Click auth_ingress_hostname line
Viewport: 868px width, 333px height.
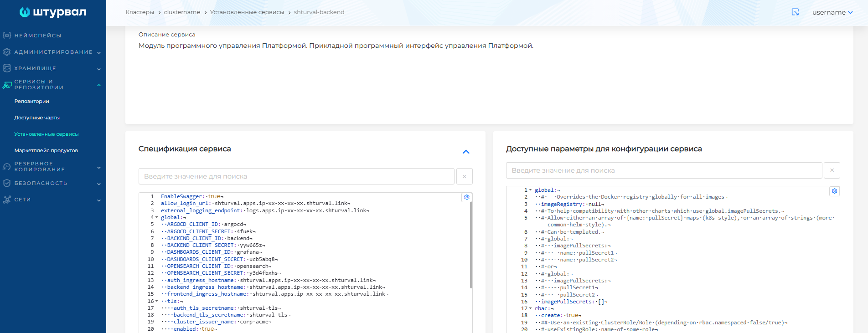(x=268, y=280)
